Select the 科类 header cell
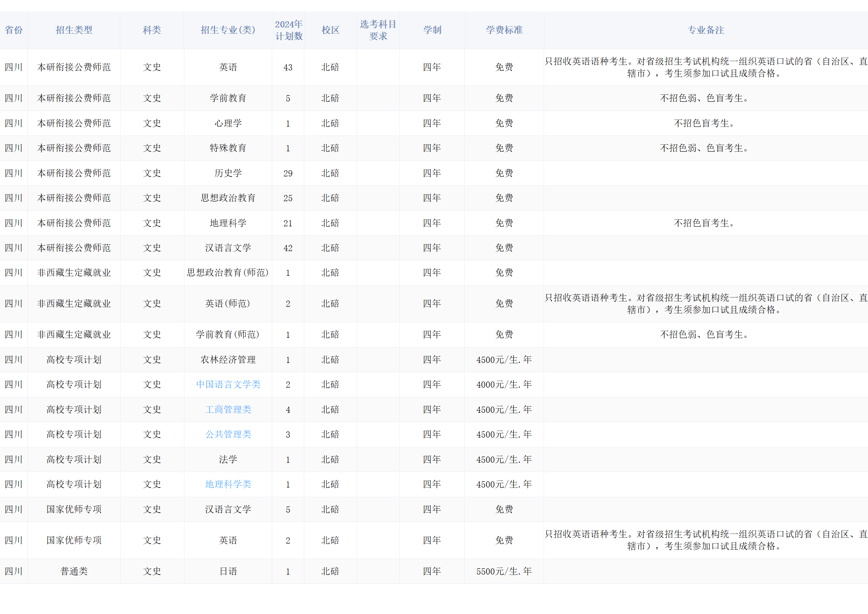868x614 pixels. (x=152, y=30)
